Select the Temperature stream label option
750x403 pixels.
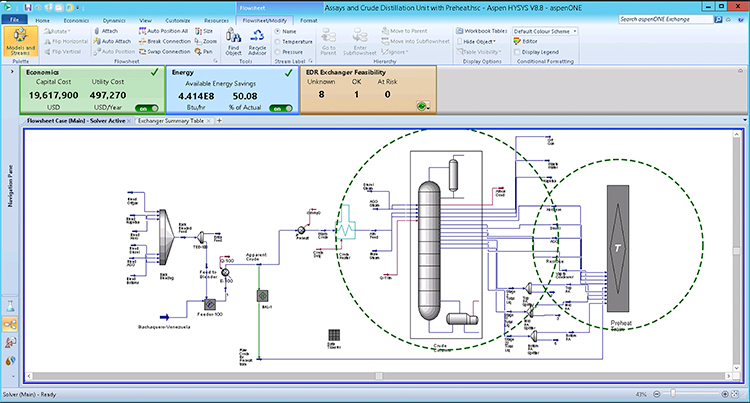(279, 41)
